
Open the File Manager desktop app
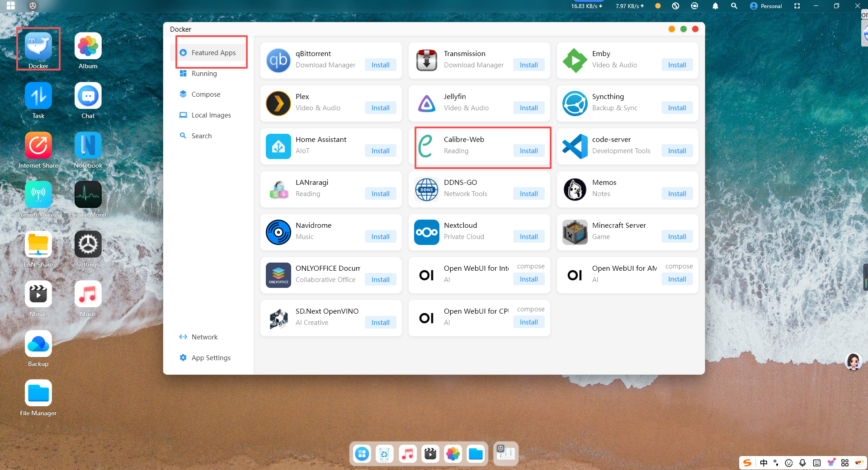[x=38, y=393]
